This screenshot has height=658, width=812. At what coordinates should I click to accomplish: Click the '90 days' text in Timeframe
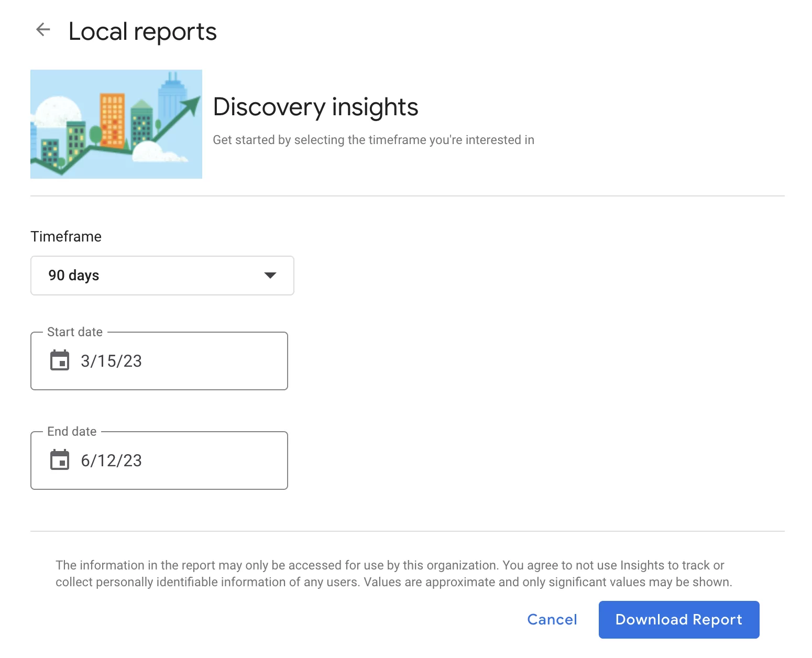74,276
